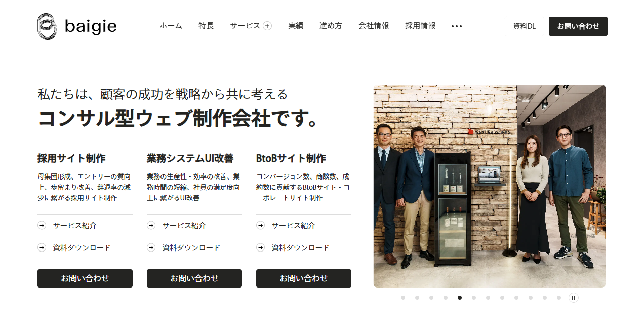Image resolution: width=644 pixels, height=323 pixels.
Task: Click the baigie logo icon
Action: click(48, 26)
